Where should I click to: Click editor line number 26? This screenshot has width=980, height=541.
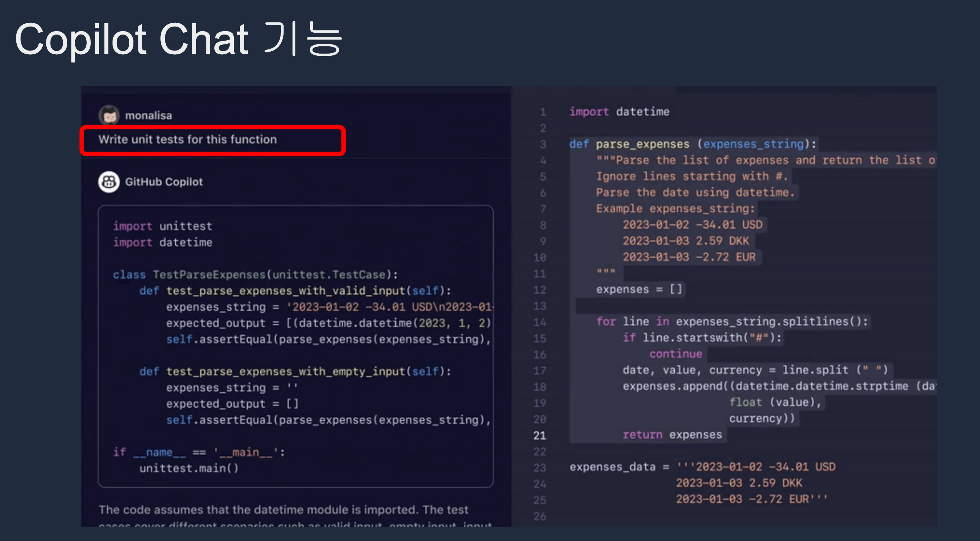coord(539,516)
